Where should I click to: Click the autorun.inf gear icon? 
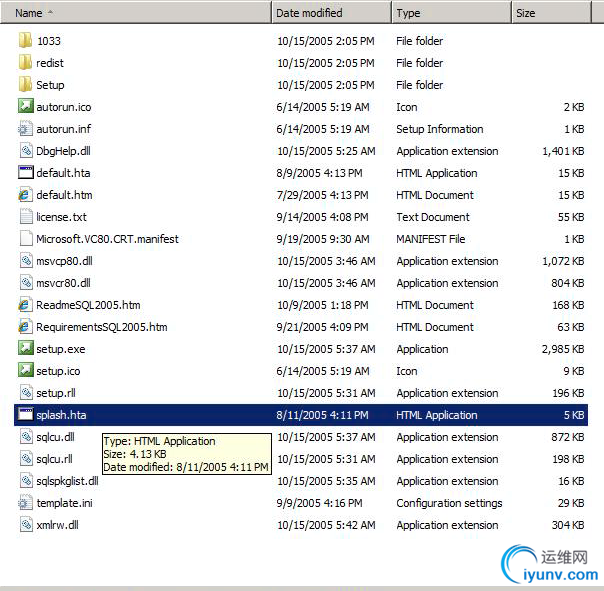pos(25,128)
